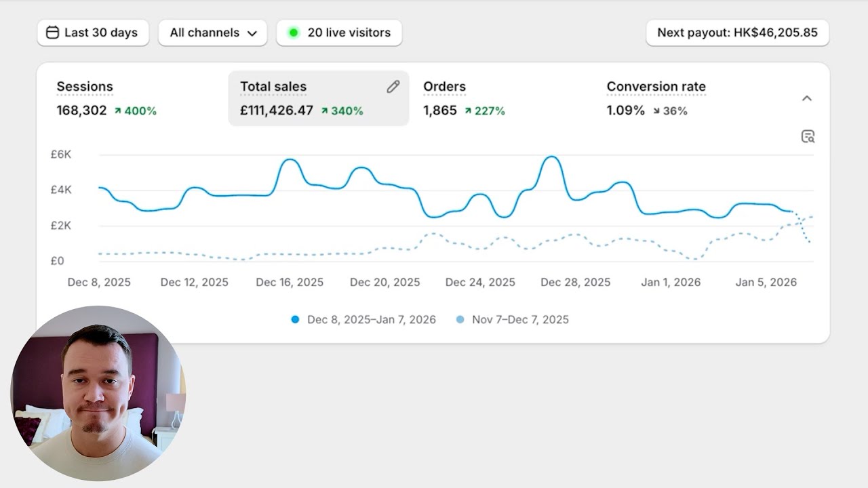Click the Sessions green up-arrow trend icon
The image size is (868, 488).
pos(118,110)
